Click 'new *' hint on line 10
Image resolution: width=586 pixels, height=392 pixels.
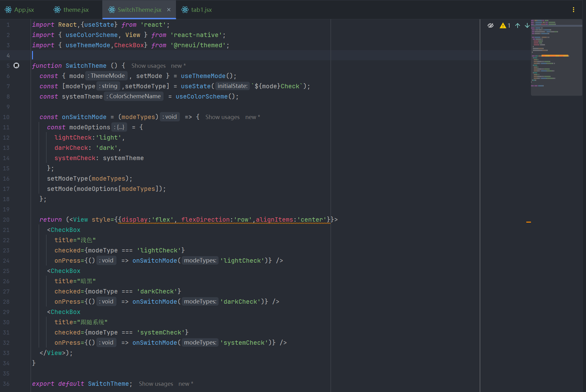click(253, 117)
